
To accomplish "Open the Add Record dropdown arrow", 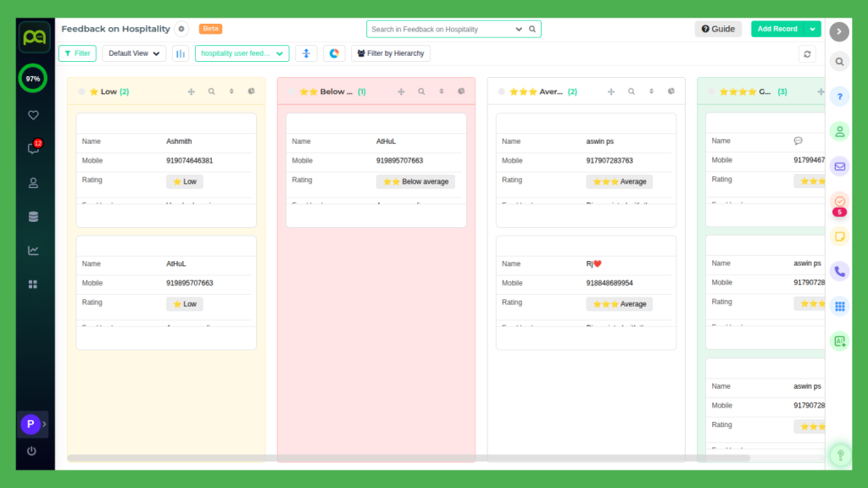I will (813, 29).
